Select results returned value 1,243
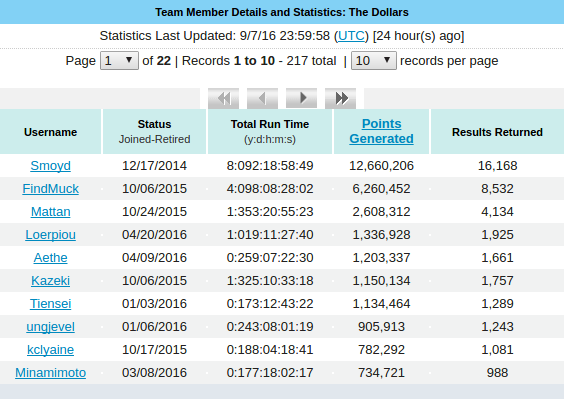 tap(497, 327)
